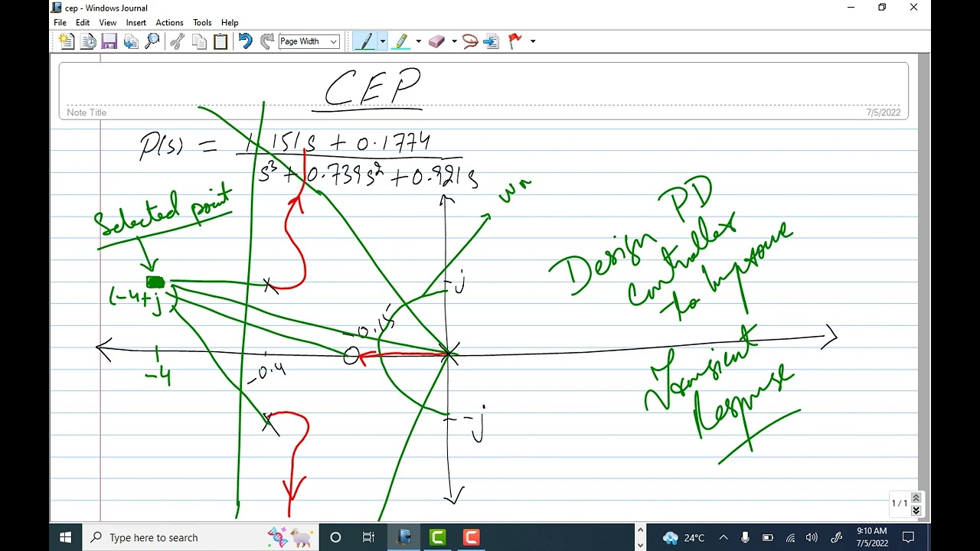Image resolution: width=980 pixels, height=551 pixels.
Task: Show hidden system tray icons
Action: click(724, 537)
